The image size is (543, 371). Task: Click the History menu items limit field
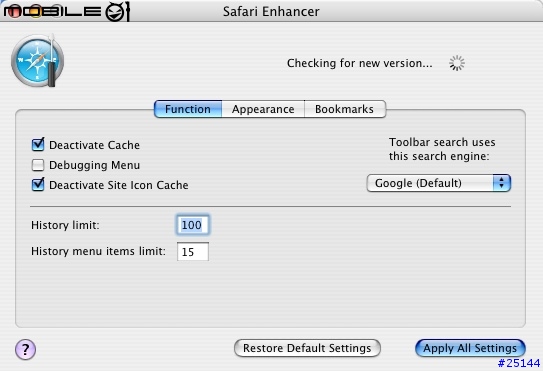193,251
